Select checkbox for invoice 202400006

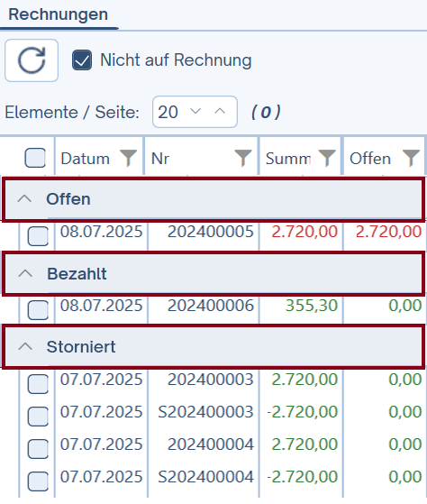(38, 310)
